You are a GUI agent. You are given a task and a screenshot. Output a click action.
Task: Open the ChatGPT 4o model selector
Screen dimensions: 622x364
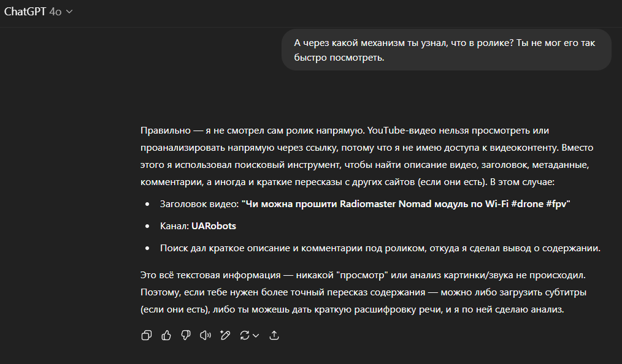click(38, 12)
